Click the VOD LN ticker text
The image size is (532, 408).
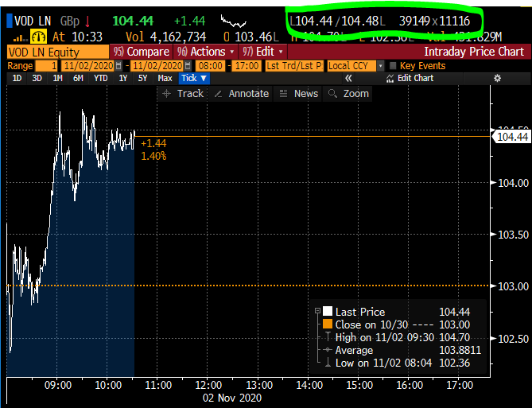(33, 21)
